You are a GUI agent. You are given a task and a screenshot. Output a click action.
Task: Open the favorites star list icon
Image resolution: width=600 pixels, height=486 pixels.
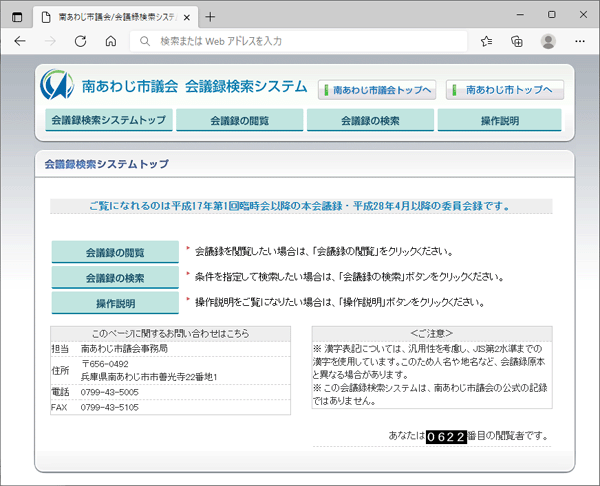[486, 41]
